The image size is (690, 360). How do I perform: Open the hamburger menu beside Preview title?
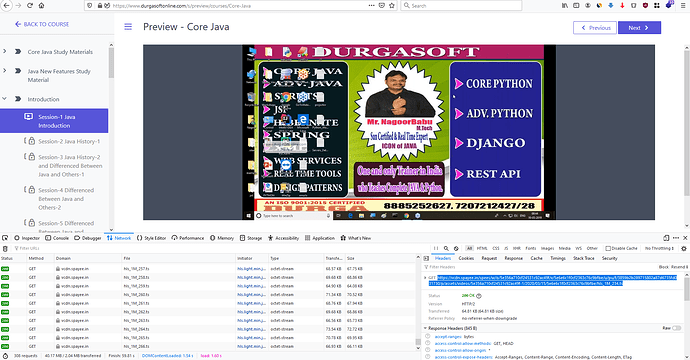point(128,27)
